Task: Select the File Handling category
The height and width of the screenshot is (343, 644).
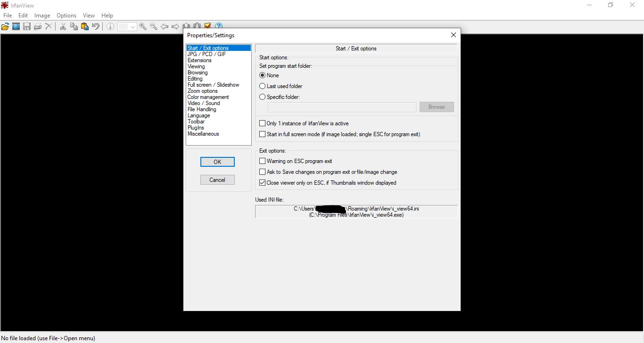Action: click(x=219, y=109)
